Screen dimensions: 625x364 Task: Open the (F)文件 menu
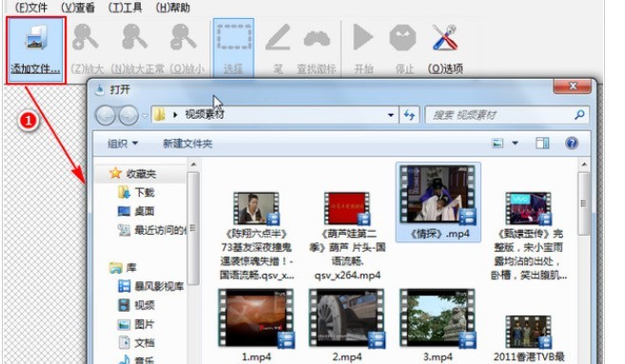click(x=30, y=8)
